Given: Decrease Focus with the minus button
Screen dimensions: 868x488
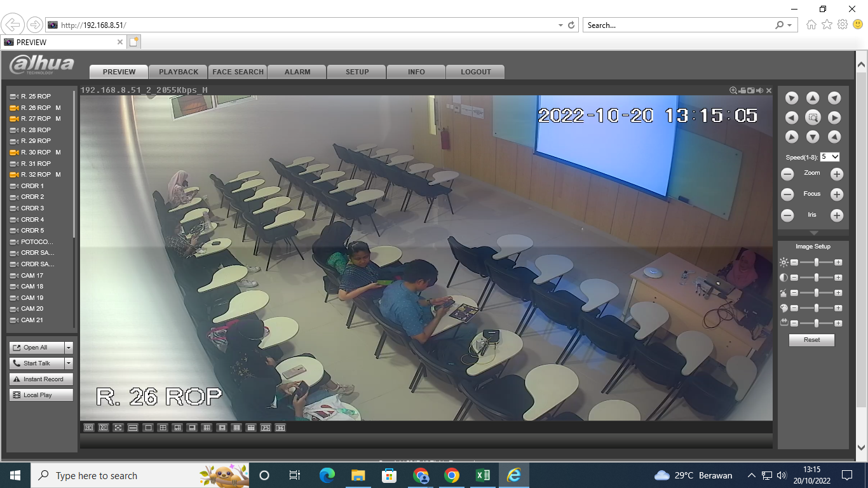Looking at the screenshot, I should (787, 195).
